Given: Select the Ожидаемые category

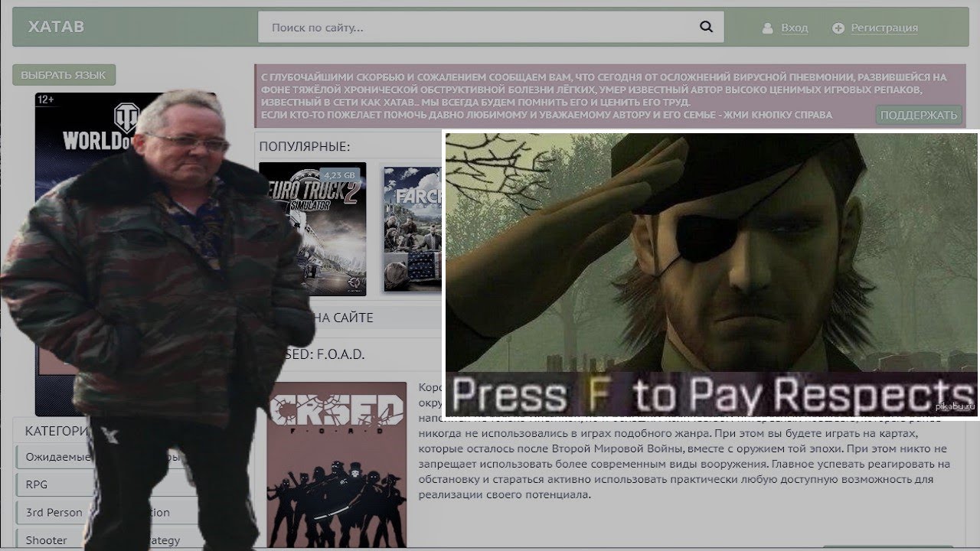Looking at the screenshot, I should pos(55,458).
